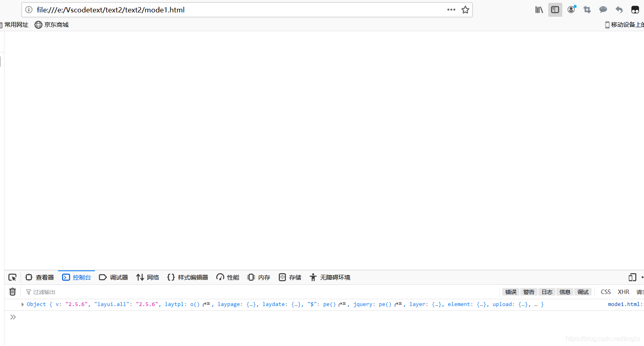Bookmark this page with star icon
The height and width of the screenshot is (346, 644).
click(x=465, y=10)
